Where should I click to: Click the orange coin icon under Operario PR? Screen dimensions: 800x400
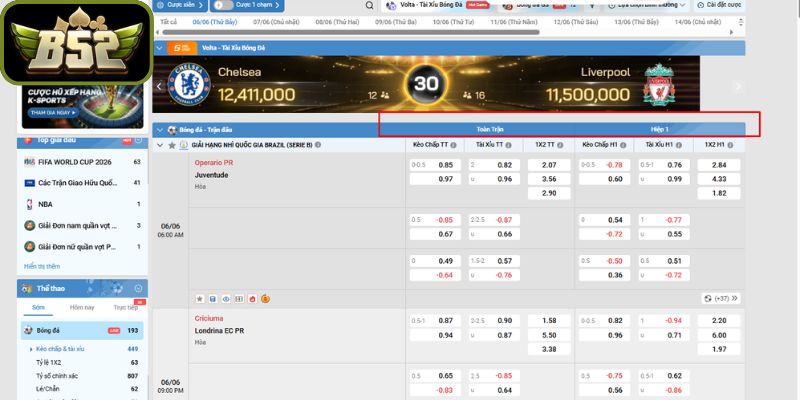pyautogui.click(x=265, y=299)
